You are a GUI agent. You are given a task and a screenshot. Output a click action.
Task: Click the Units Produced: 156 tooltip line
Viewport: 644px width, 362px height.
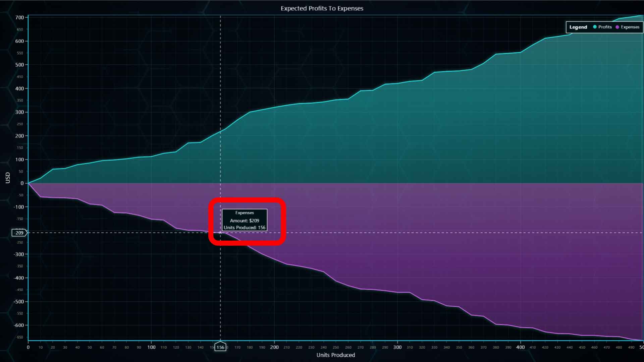245,228
